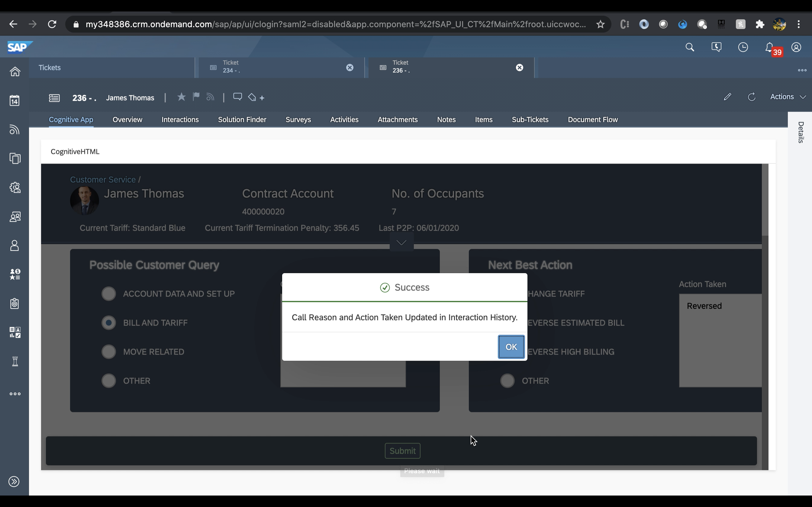This screenshot has height=507, width=812.
Task: Mark ticket as favorite with star icon
Action: [x=181, y=97]
